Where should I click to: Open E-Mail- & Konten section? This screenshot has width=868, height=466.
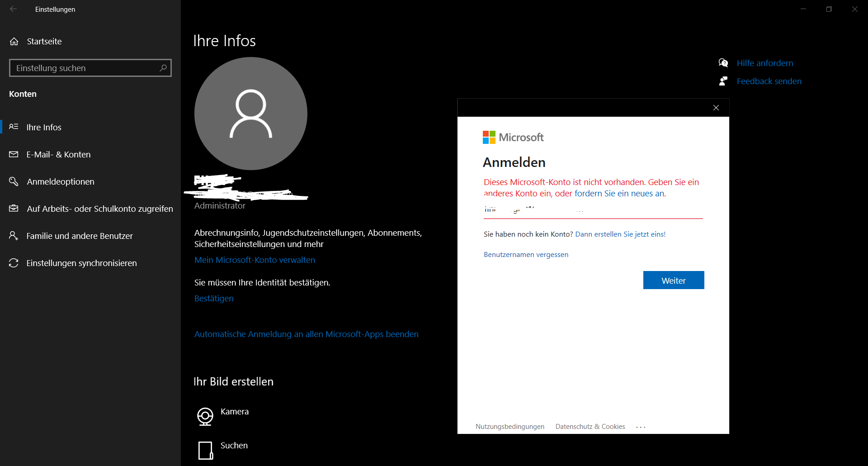pyautogui.click(x=90, y=154)
